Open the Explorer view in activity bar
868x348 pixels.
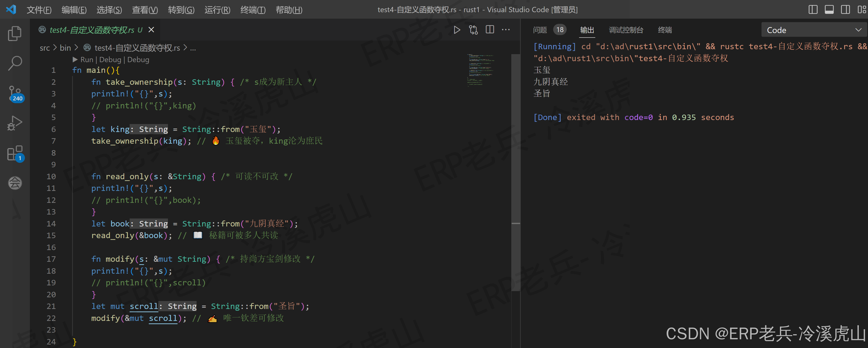tap(14, 34)
